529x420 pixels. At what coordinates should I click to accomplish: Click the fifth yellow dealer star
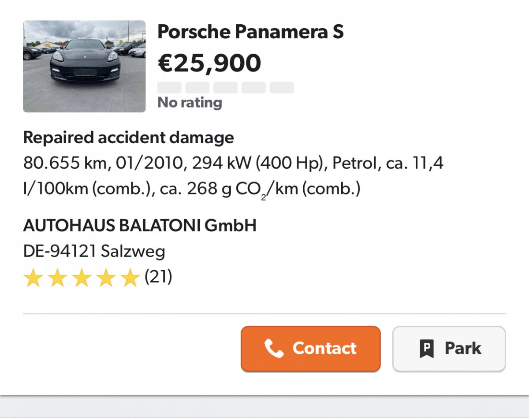click(130, 279)
